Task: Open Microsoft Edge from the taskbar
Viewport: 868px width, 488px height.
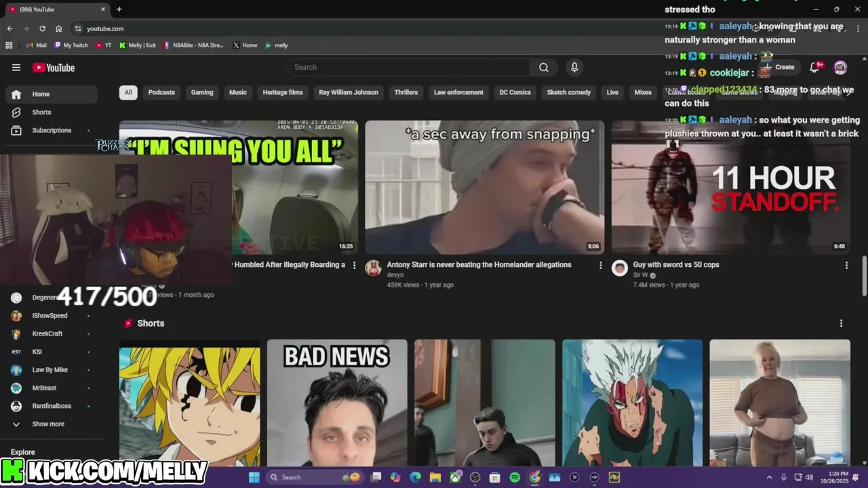Action: 415,477
